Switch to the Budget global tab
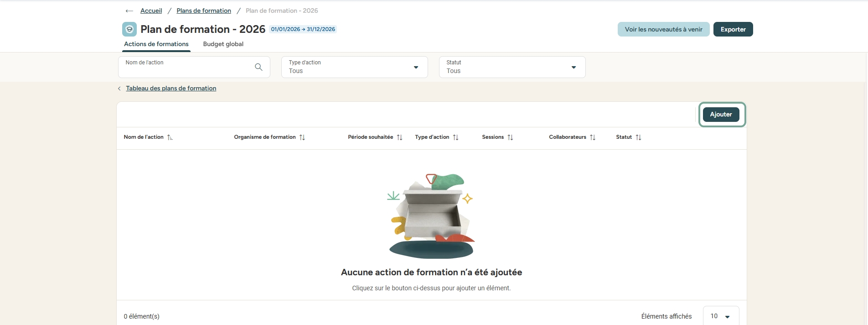The height and width of the screenshot is (325, 868). tap(223, 44)
